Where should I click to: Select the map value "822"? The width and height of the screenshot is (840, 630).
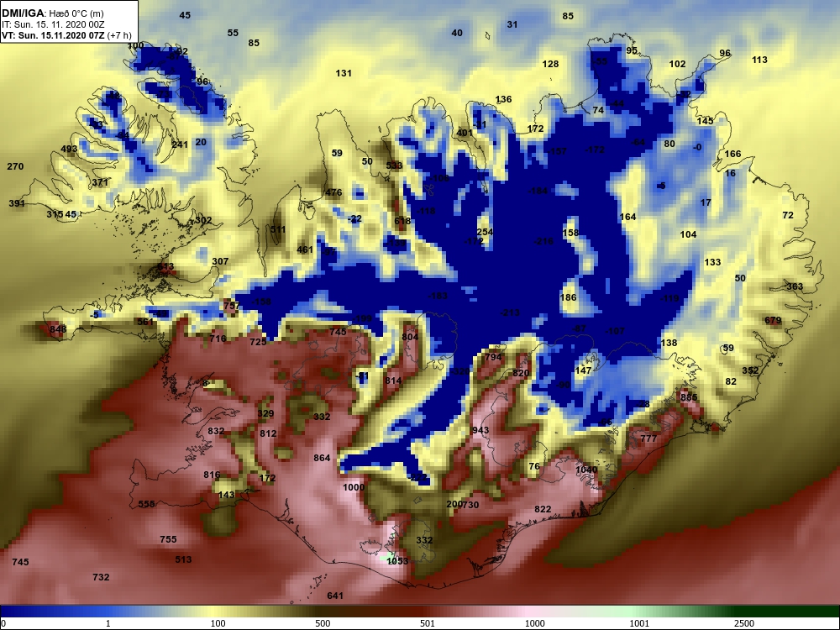point(543,510)
